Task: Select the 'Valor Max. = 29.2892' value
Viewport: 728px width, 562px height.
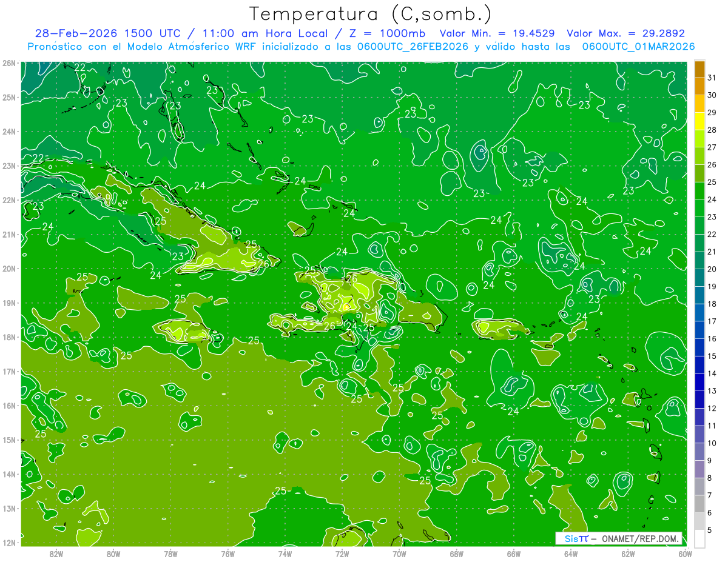Action: pyautogui.click(x=625, y=33)
